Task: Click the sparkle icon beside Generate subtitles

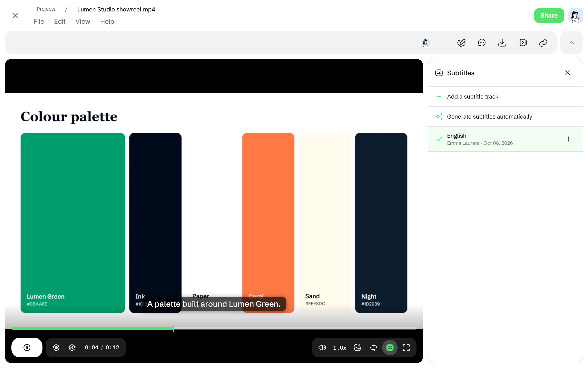Action: 439,117
